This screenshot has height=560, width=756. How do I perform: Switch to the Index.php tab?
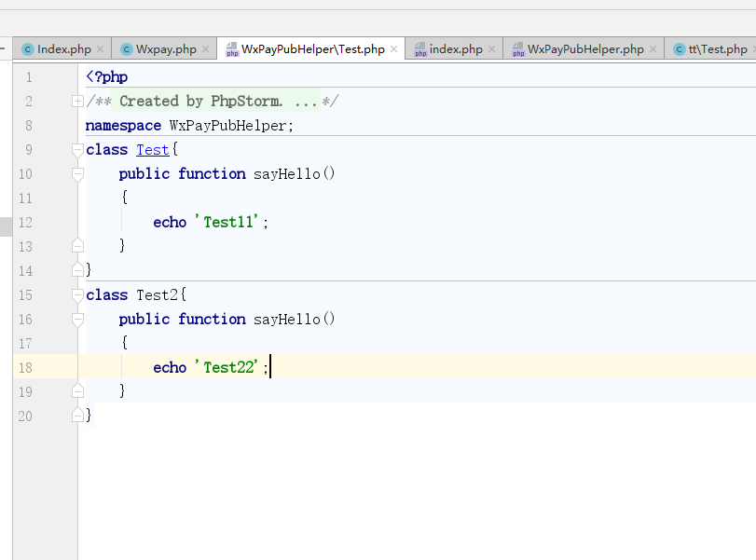63,49
